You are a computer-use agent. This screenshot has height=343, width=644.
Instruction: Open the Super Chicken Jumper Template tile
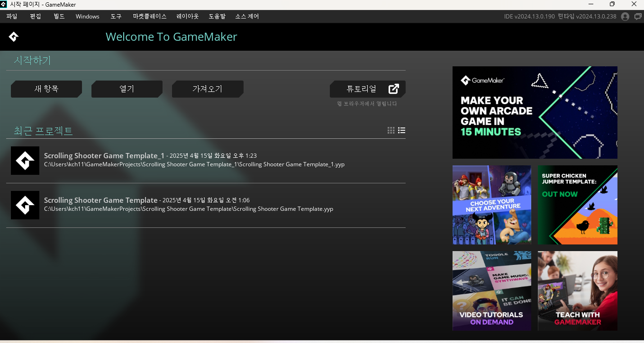pyautogui.click(x=578, y=205)
